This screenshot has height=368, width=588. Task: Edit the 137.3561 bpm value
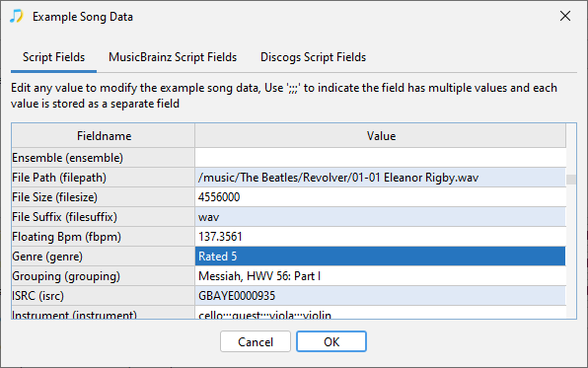381,237
